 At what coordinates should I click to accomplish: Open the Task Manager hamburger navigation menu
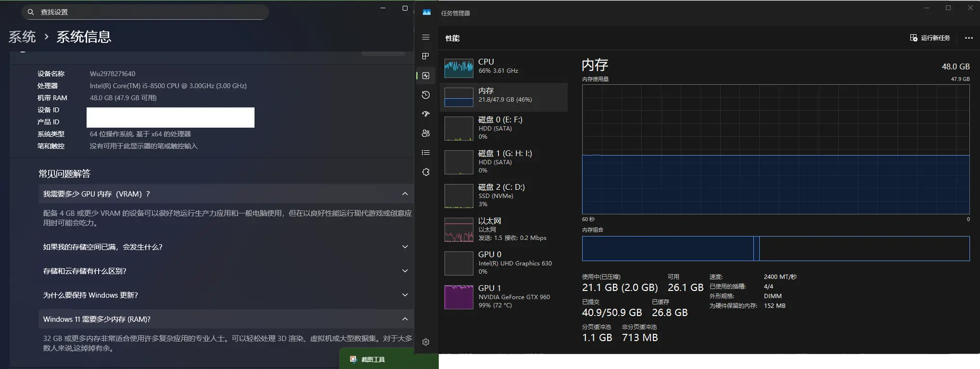[x=426, y=38]
